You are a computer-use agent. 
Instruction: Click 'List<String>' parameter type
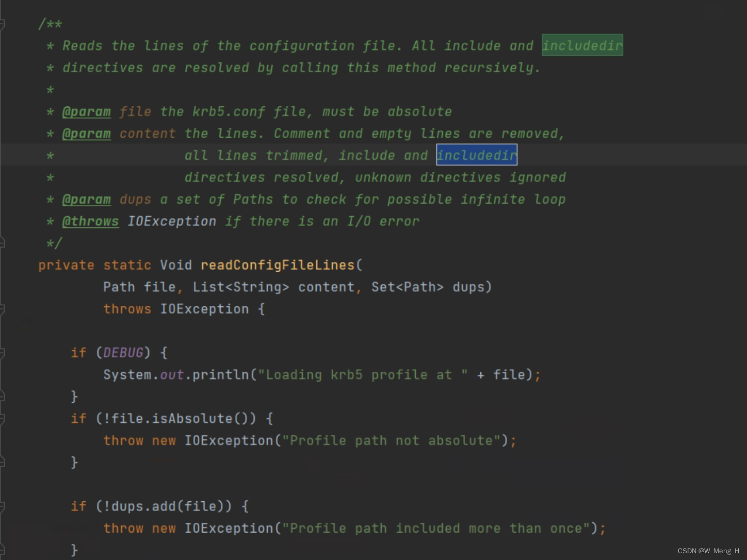click(x=241, y=287)
